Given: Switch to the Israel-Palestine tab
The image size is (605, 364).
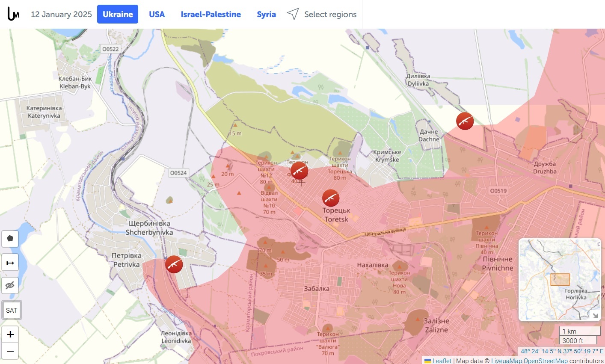Looking at the screenshot, I should tap(211, 14).
